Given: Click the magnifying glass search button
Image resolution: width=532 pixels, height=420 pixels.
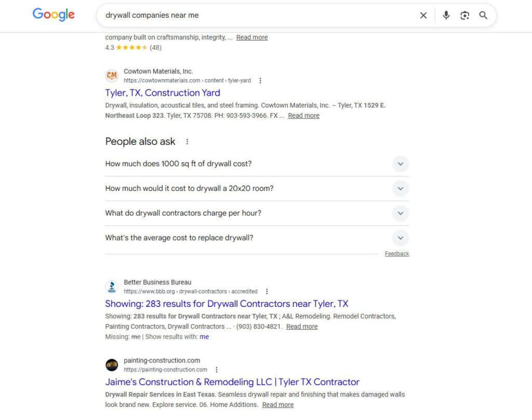Looking at the screenshot, I should pyautogui.click(x=483, y=16).
